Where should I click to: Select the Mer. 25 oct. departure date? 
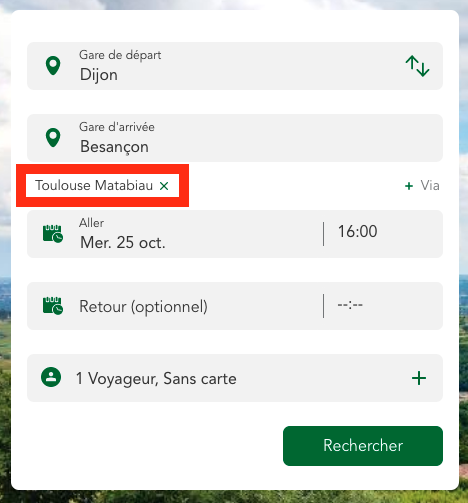click(x=123, y=242)
